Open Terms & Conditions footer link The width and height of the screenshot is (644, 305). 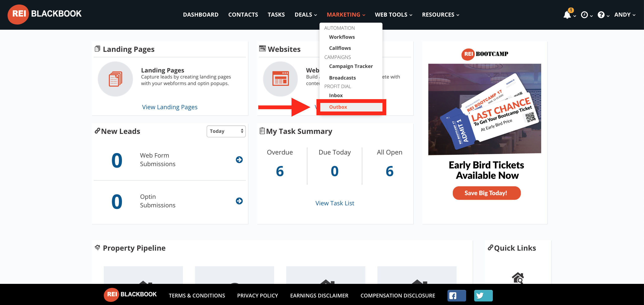(x=197, y=295)
